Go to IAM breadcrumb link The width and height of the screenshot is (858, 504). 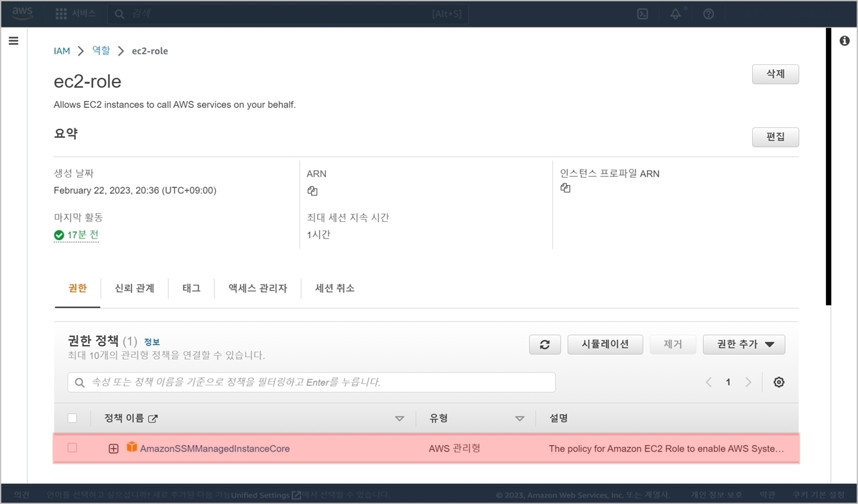(x=62, y=51)
